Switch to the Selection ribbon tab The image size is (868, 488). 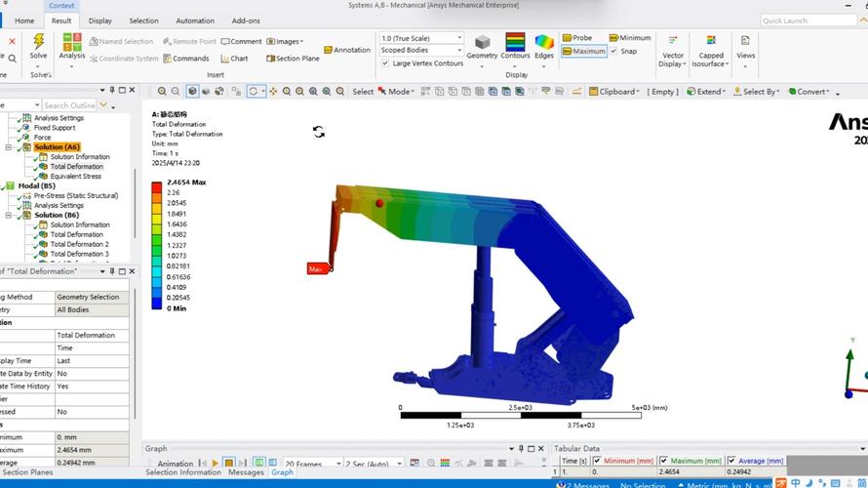point(144,20)
